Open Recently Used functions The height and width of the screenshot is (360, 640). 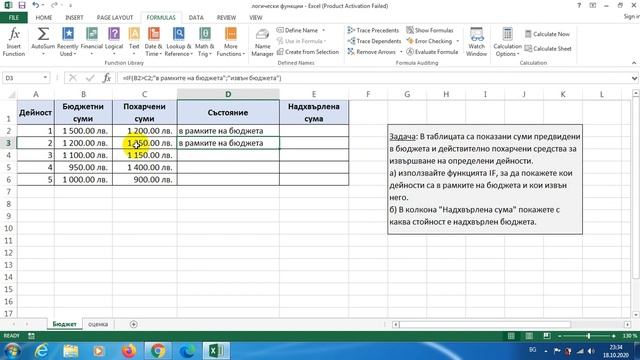coord(67,42)
